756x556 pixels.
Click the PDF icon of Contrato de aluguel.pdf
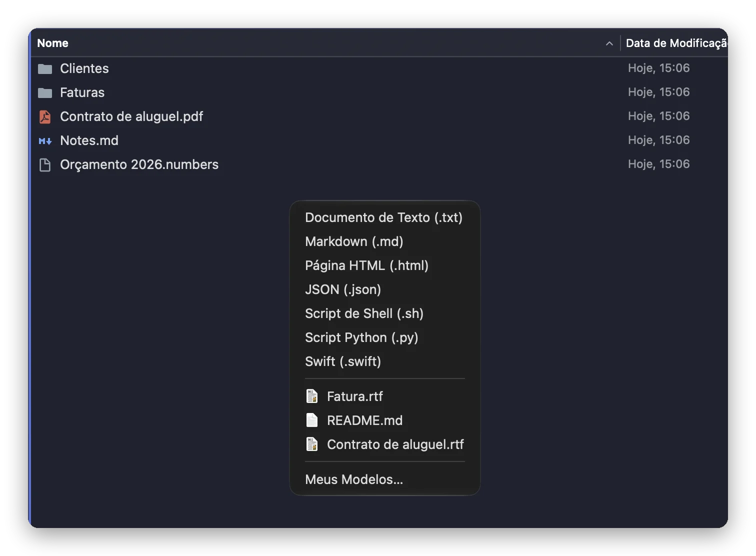pyautogui.click(x=45, y=116)
